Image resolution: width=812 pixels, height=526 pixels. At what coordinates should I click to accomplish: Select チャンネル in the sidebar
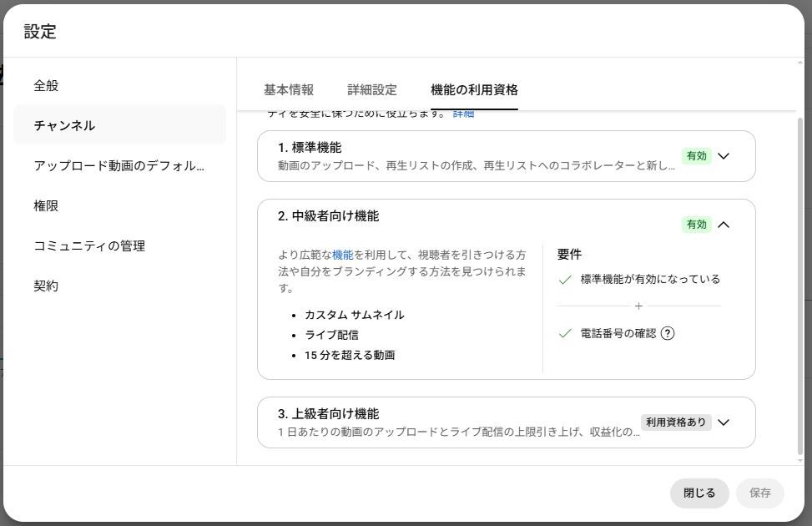pyautogui.click(x=65, y=125)
